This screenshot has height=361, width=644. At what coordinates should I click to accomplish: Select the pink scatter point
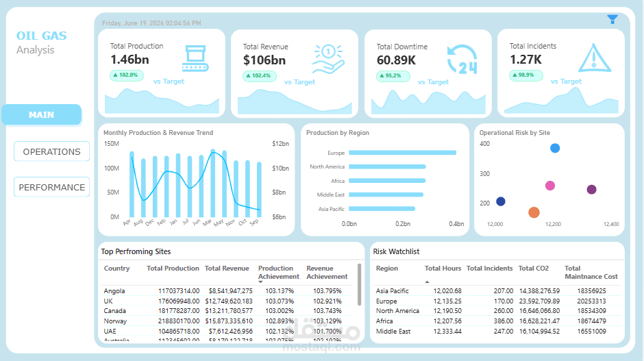point(550,186)
